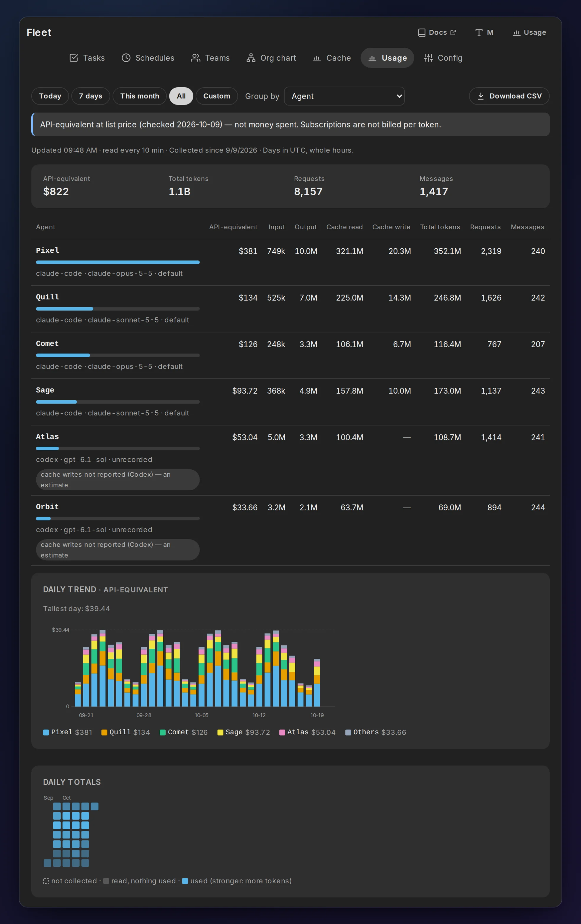Click the bar-chart icon in top-right Usage link
Viewport: 581px width, 924px height.
[x=516, y=33]
